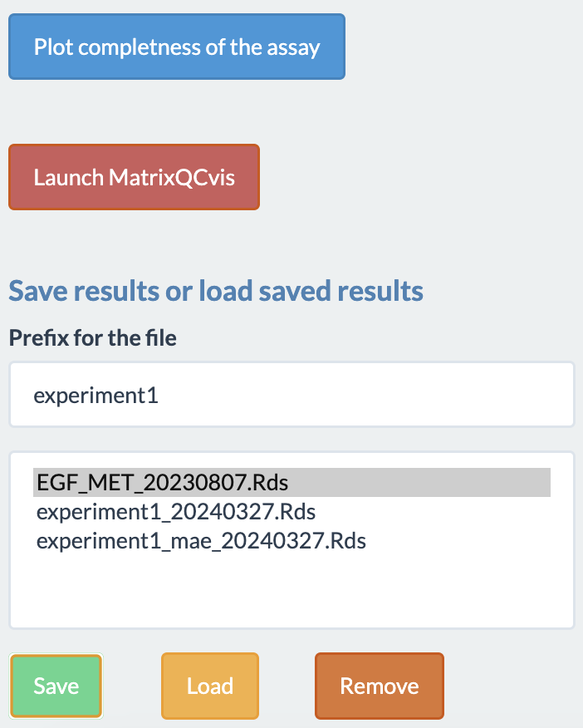Pick the mae_20240327 saved file entry

[x=291, y=541]
